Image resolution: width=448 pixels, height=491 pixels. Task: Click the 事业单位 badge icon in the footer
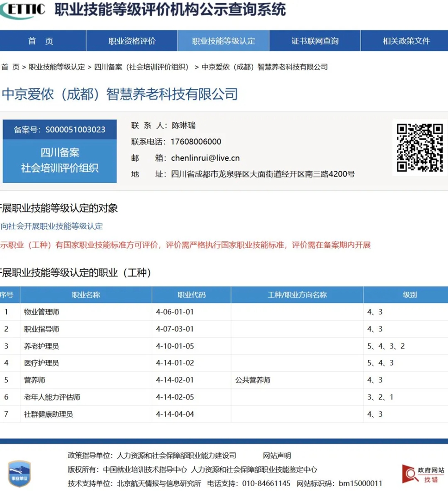19,474
